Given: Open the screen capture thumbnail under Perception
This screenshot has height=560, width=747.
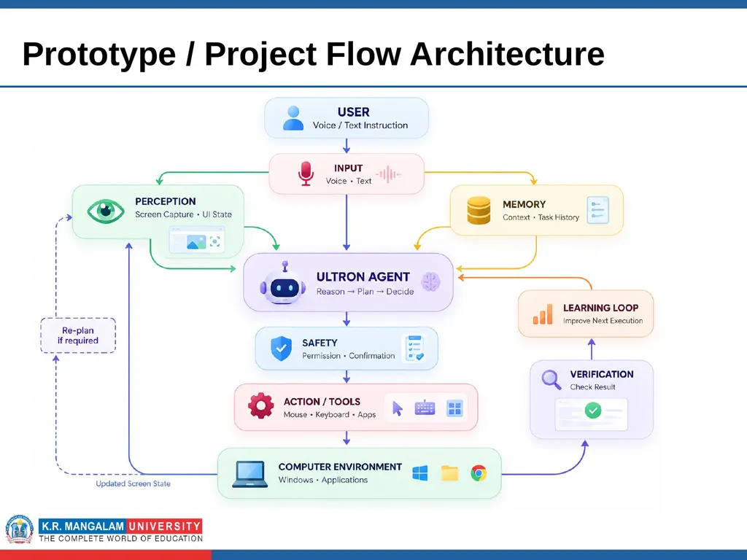Looking at the screenshot, I should (197, 240).
